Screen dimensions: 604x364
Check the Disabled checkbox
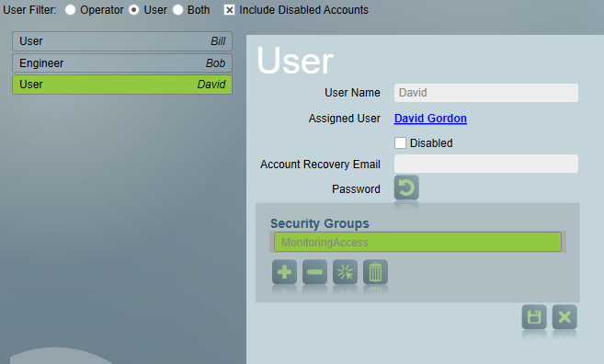(x=400, y=142)
